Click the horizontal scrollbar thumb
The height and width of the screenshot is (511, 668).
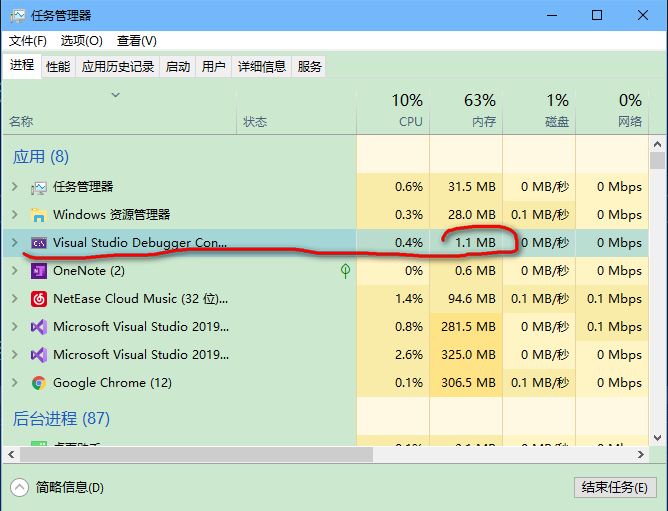coord(196,455)
